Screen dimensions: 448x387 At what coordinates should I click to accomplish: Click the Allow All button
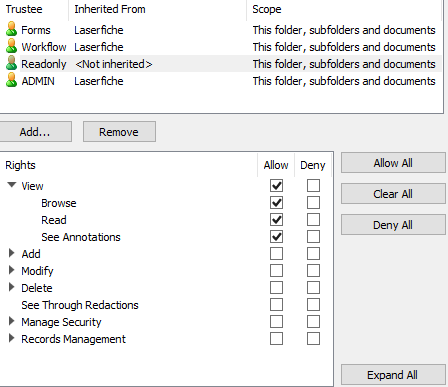(393, 163)
